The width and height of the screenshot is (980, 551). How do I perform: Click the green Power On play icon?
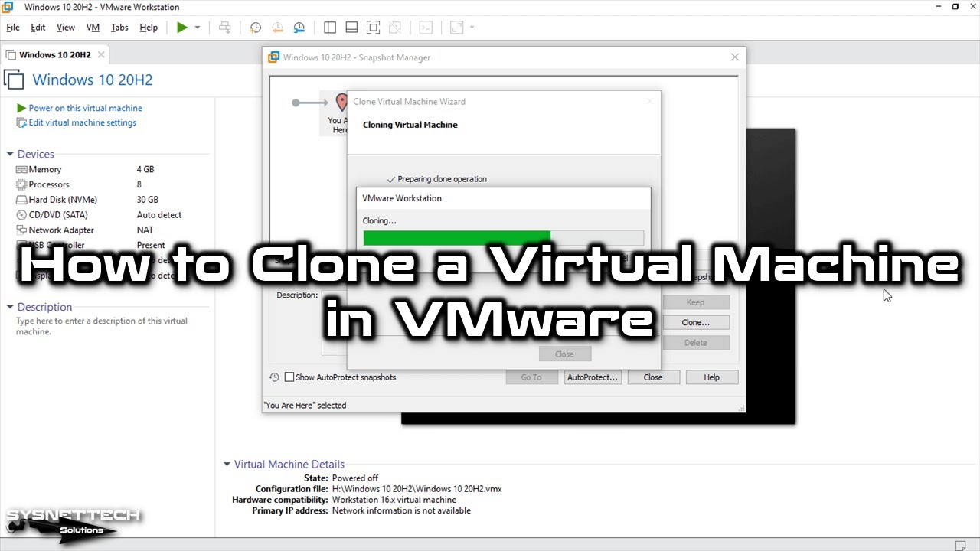(181, 28)
